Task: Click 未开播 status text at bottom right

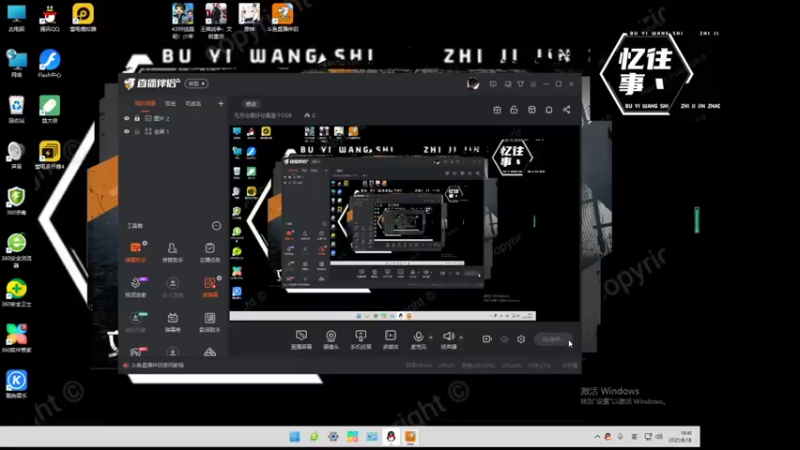Action: [x=569, y=365]
